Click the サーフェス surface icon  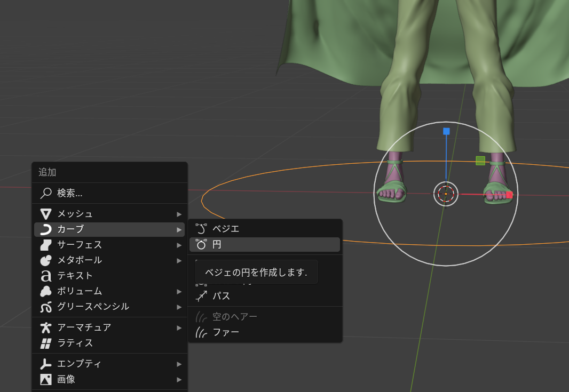point(46,245)
